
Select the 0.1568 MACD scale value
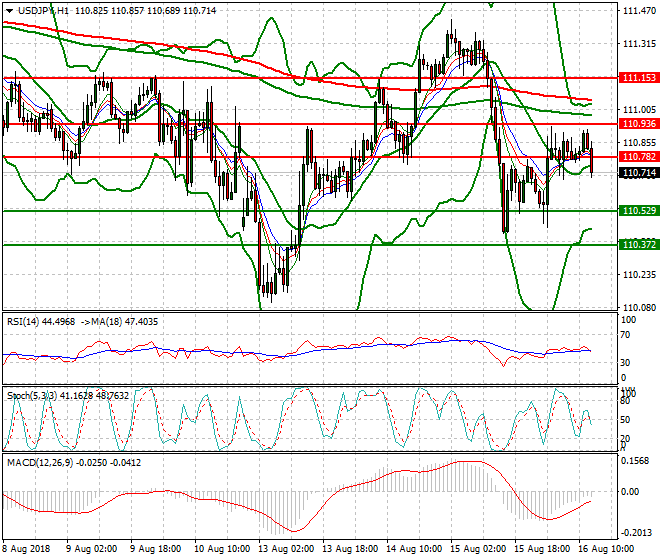click(635, 461)
